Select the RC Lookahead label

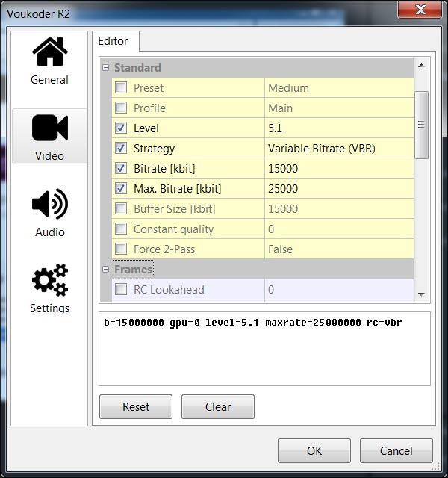coord(169,290)
